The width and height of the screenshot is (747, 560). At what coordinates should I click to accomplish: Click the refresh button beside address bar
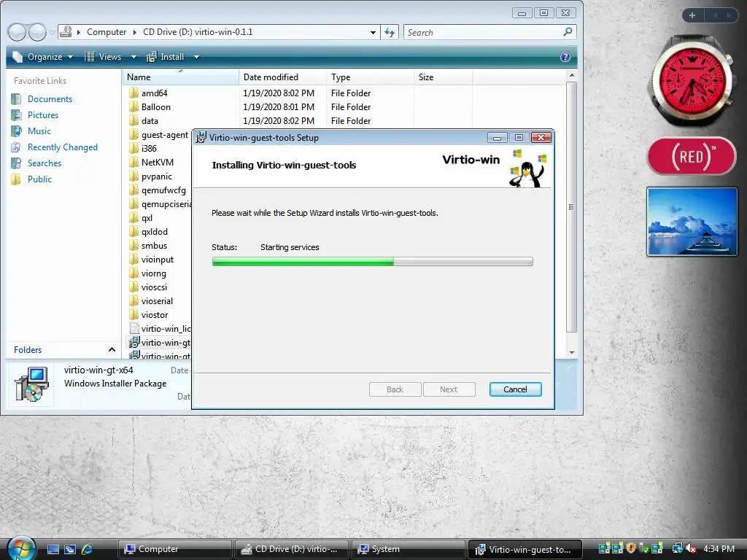[390, 32]
